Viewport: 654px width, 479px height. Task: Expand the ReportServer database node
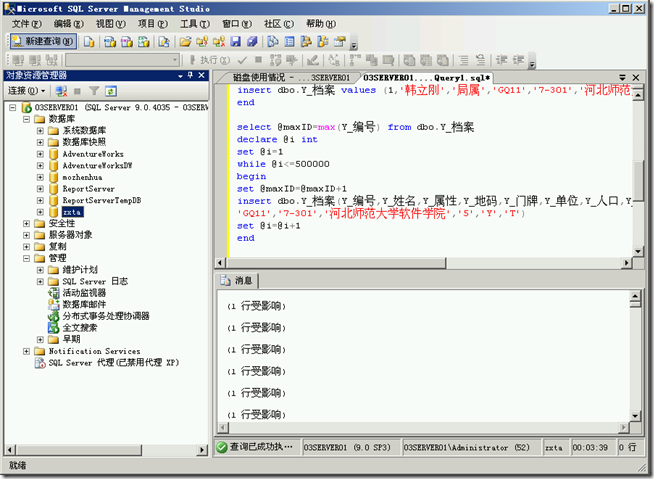coord(40,189)
